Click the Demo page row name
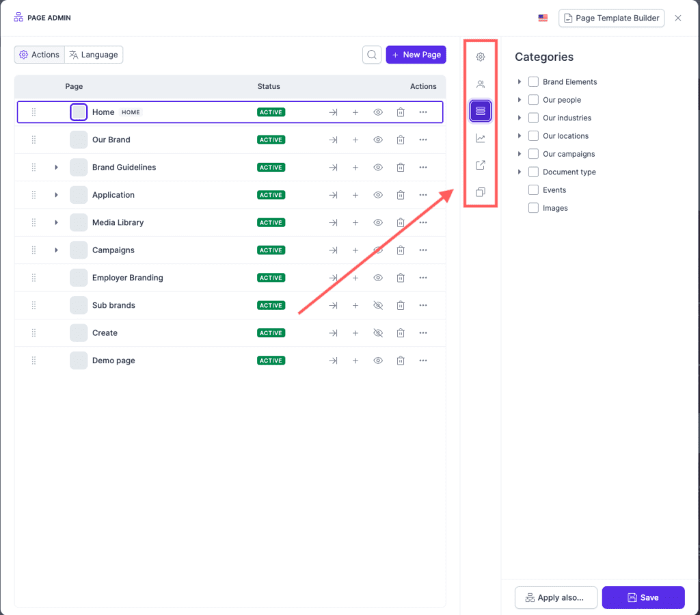 pos(113,361)
